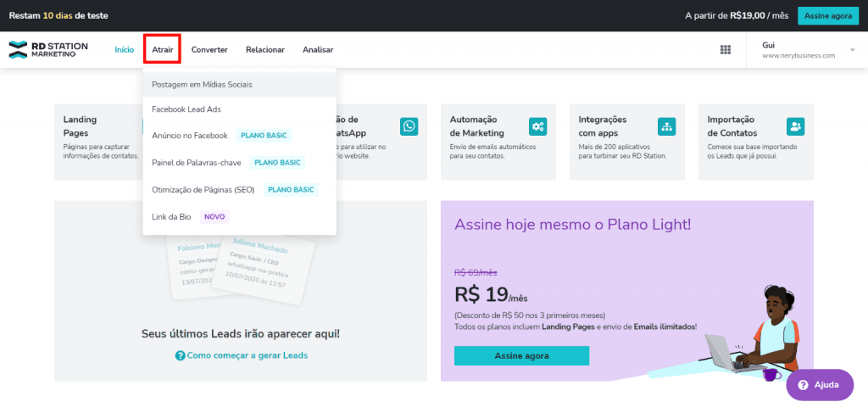868x413 pixels.
Task: Click the question mark help icon
Action: pos(803,385)
